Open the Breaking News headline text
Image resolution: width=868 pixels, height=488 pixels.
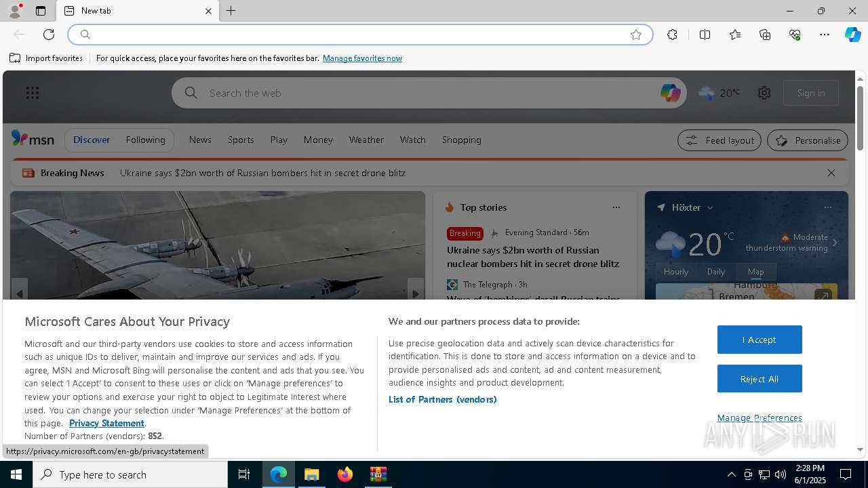click(x=262, y=173)
